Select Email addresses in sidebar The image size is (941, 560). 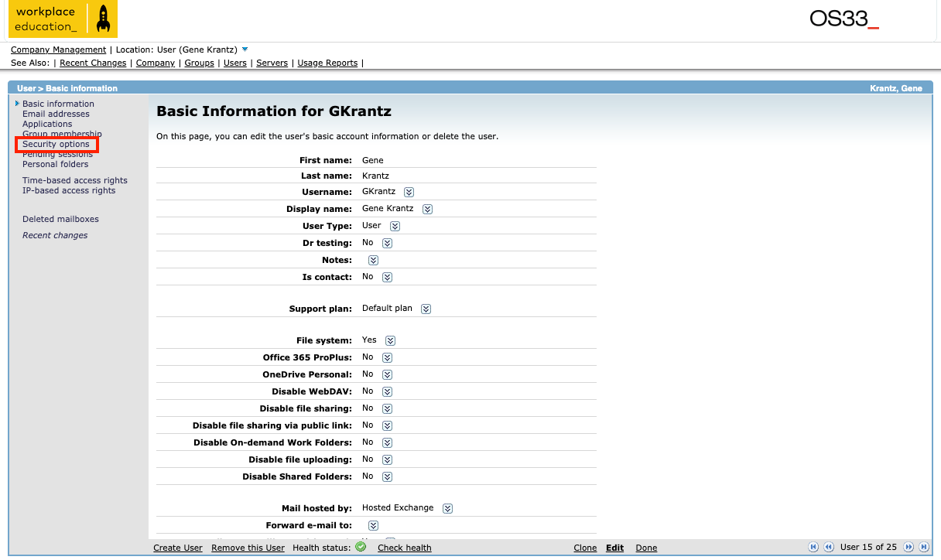56,114
